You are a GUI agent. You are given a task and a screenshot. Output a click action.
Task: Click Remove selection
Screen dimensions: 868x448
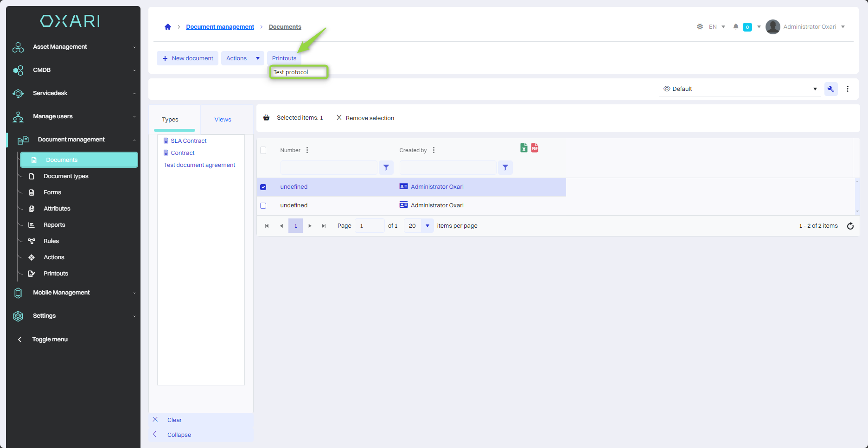tap(365, 118)
